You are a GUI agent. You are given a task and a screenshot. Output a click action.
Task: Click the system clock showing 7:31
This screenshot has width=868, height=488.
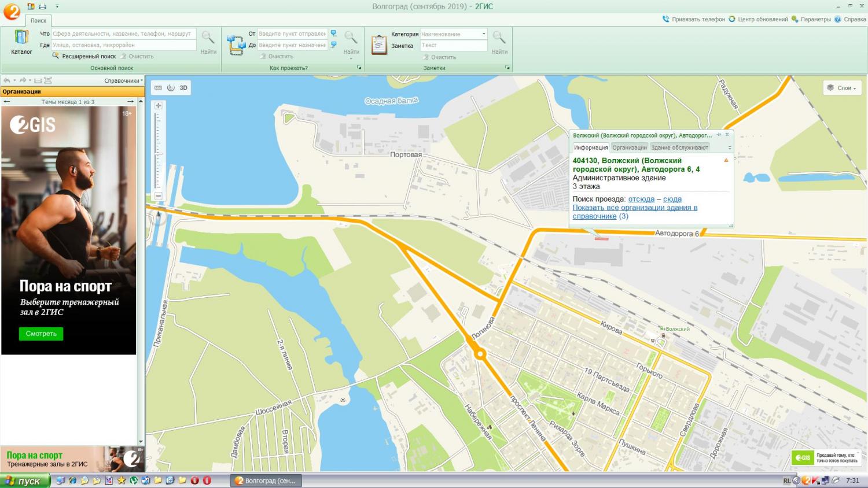click(852, 480)
